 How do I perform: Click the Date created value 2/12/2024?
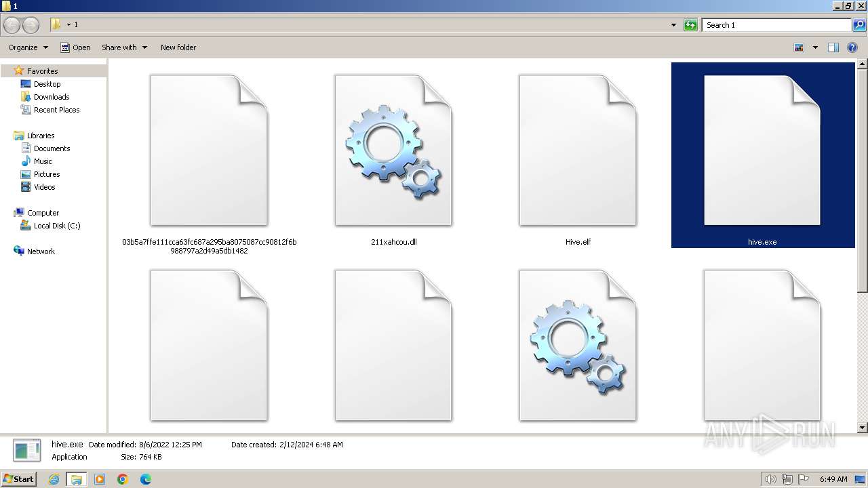[311, 445]
